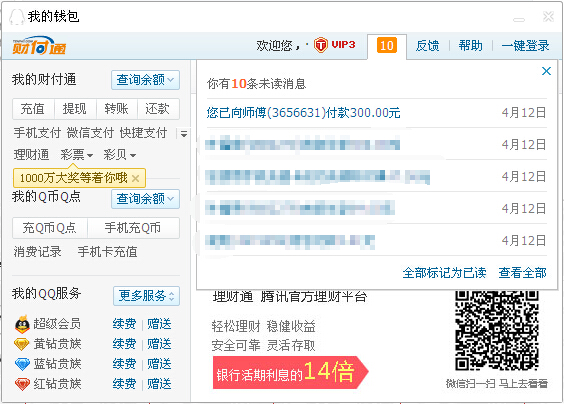
Task: Close the unread messages popup
Action: point(546,71)
